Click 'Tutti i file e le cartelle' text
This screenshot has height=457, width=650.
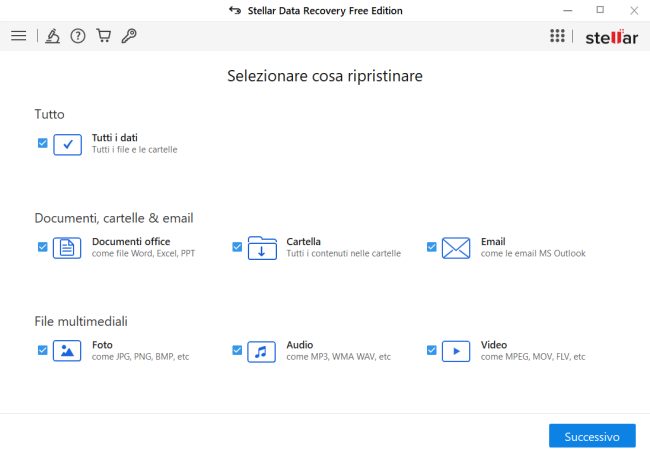134,150
